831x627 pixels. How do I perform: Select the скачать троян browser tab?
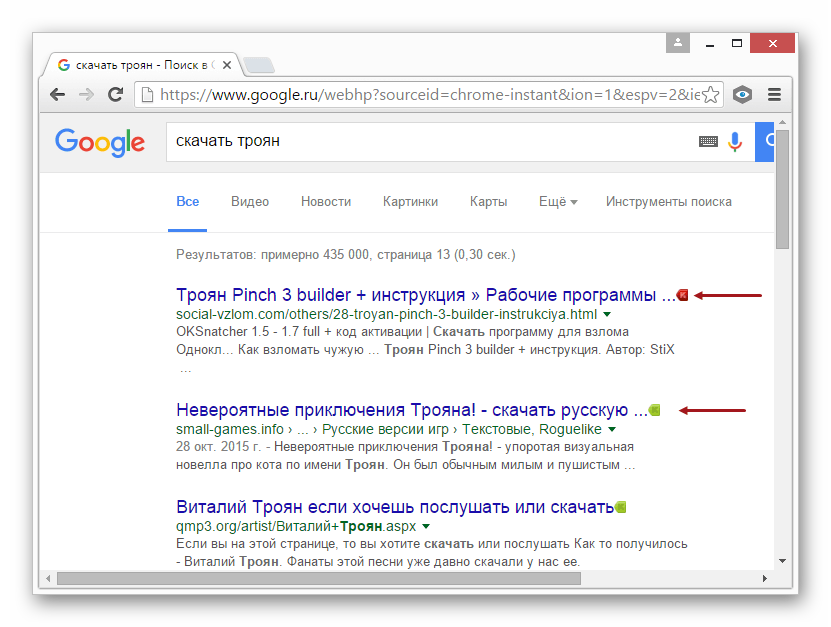tap(143, 65)
